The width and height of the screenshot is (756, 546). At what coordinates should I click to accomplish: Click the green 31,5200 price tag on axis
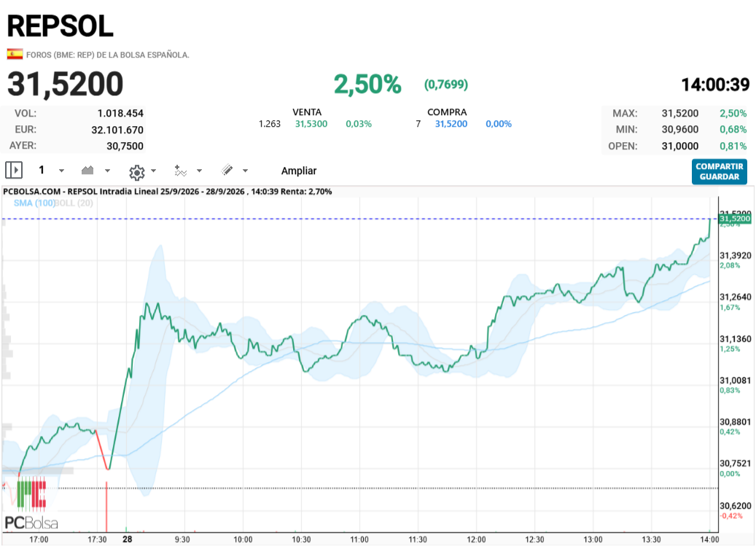tap(735, 219)
